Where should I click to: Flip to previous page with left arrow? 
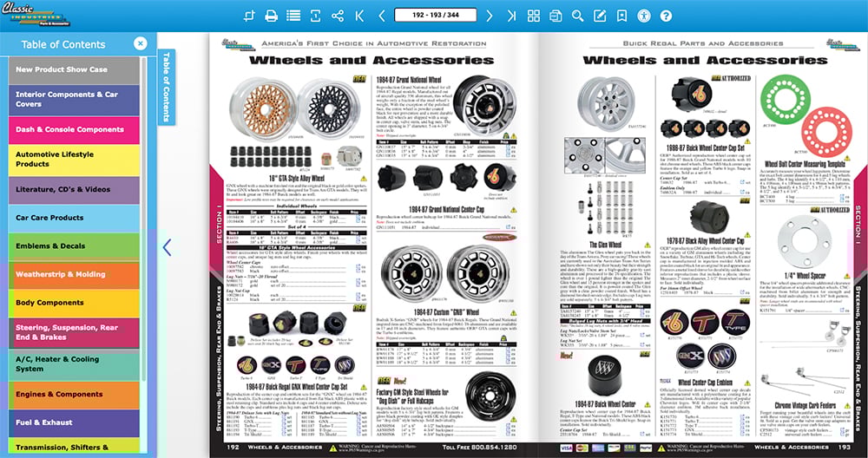coord(167,247)
